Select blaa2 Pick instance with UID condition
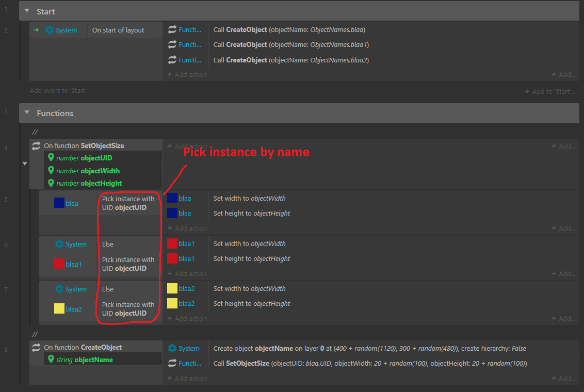Viewport: 584px width, 392px height. [x=128, y=309]
